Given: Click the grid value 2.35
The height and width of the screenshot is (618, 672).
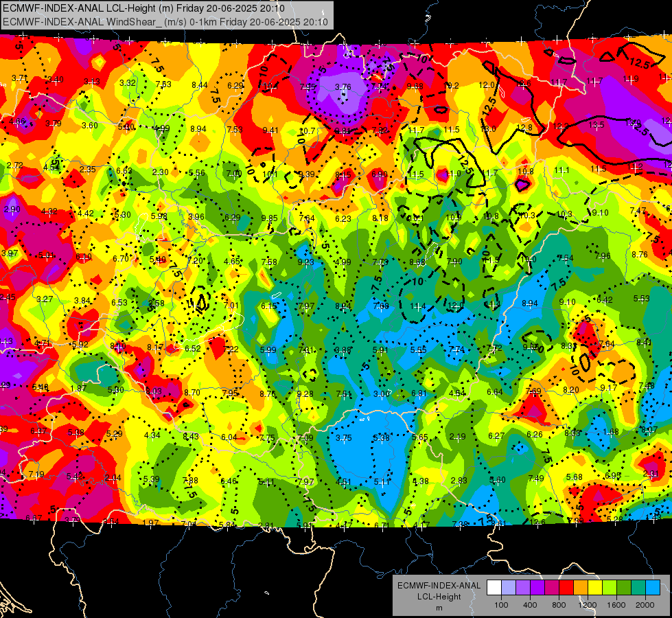Looking at the screenshot, I should (87, 170).
